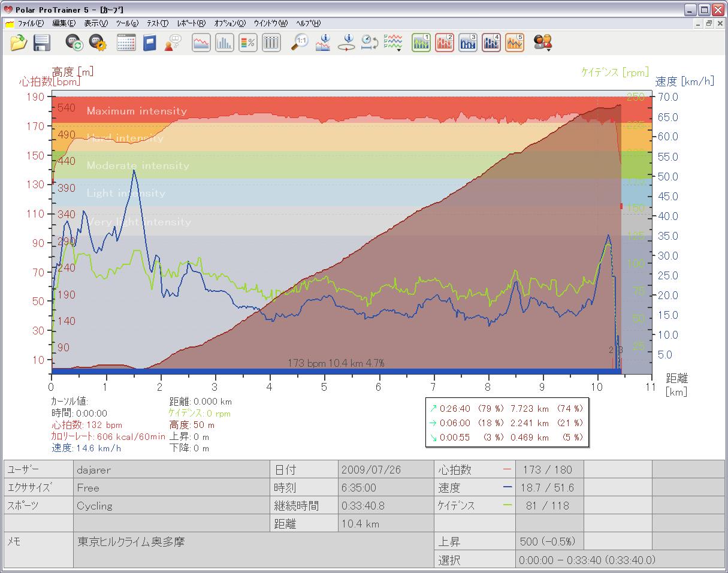The width and height of the screenshot is (728, 573).
Task: Click the duration value 0:33:40.8
Action: click(x=386, y=506)
